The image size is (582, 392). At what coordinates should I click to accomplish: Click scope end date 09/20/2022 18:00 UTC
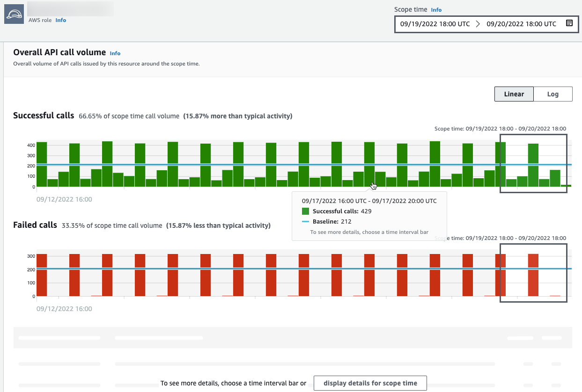coord(521,24)
